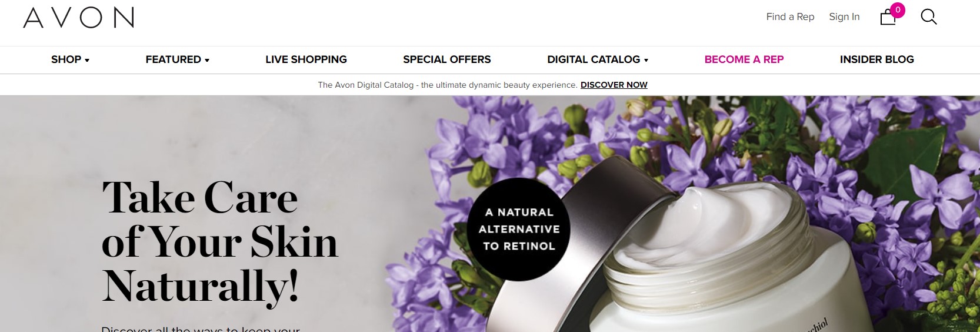The height and width of the screenshot is (332, 980).
Task: Click the 'Take Care of Your Skin Naturally' headline
Action: pos(220,241)
